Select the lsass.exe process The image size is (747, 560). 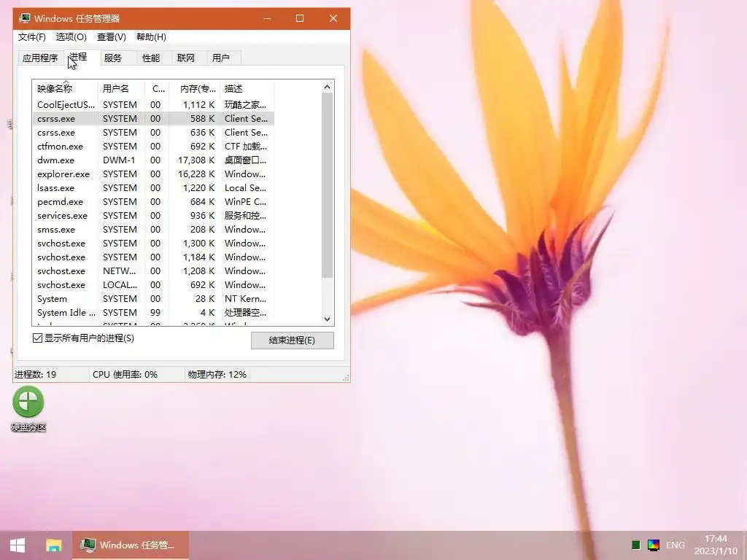tap(153, 187)
